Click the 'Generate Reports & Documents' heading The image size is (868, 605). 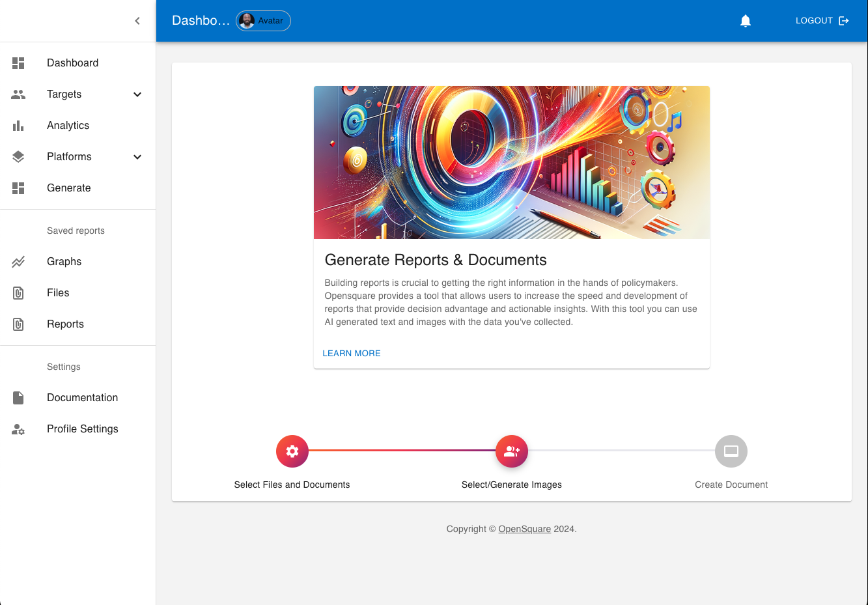(436, 260)
